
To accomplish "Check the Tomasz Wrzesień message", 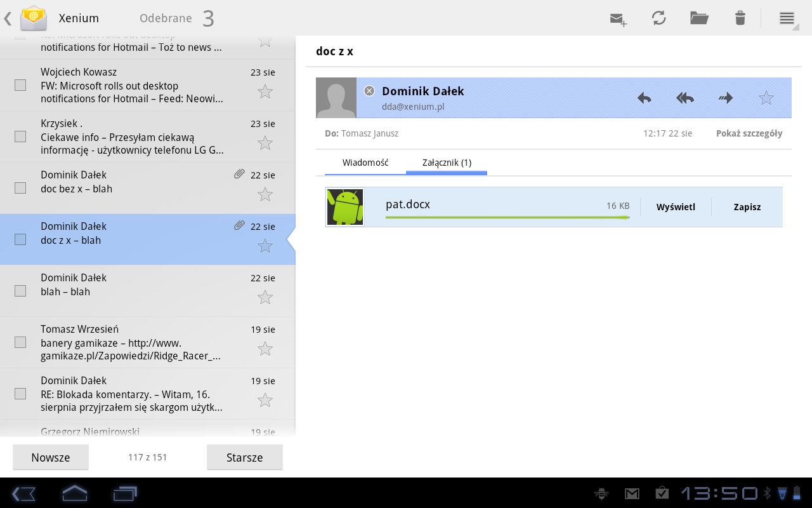I will coord(20,342).
